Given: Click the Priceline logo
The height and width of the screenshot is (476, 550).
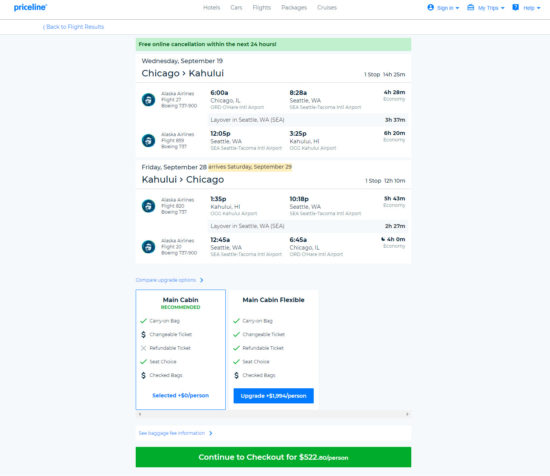Looking at the screenshot, I should coord(30,7).
